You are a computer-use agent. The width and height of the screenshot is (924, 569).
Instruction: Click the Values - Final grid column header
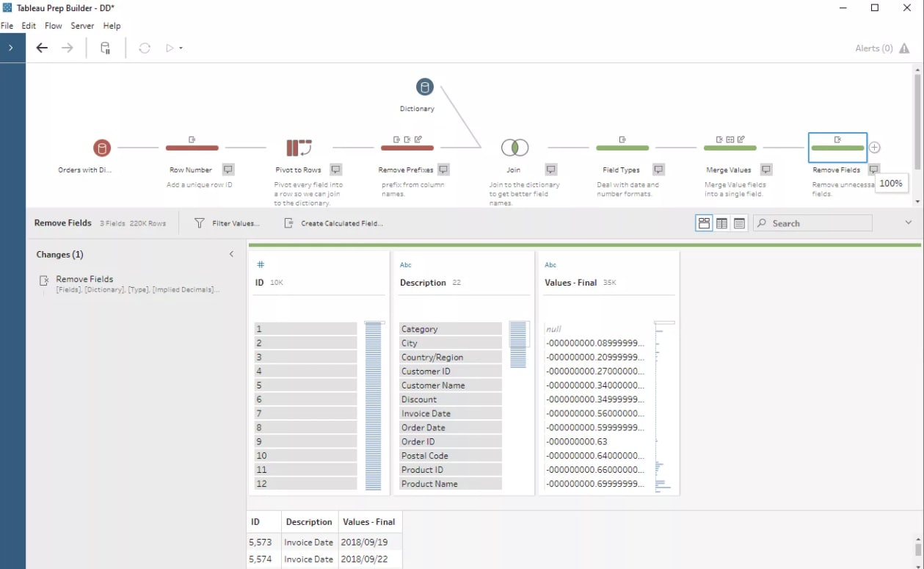point(369,522)
